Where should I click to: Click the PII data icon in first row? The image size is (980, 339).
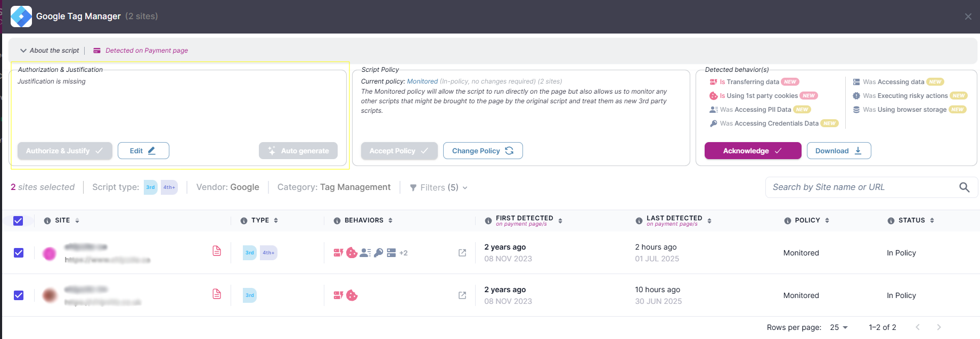365,253
